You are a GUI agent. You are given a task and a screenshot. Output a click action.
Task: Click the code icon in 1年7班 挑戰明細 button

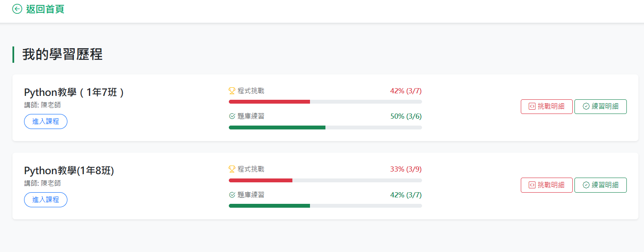(x=532, y=107)
